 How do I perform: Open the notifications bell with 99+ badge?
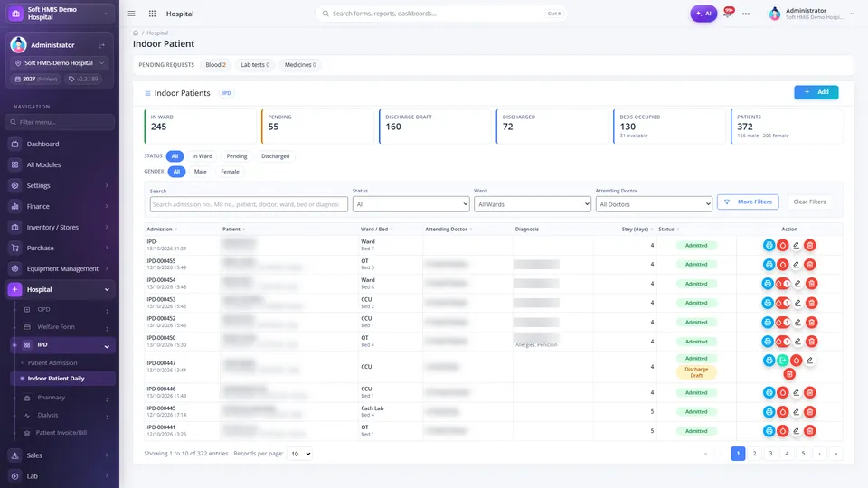click(x=729, y=13)
